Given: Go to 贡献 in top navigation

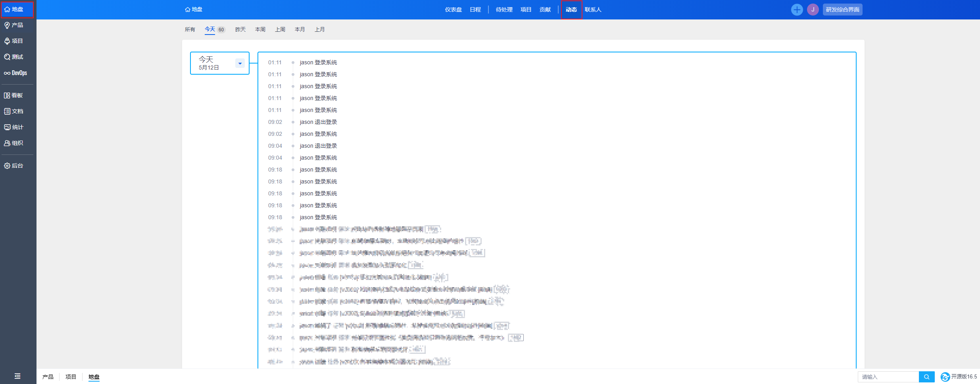Looking at the screenshot, I should pyautogui.click(x=545, y=10).
